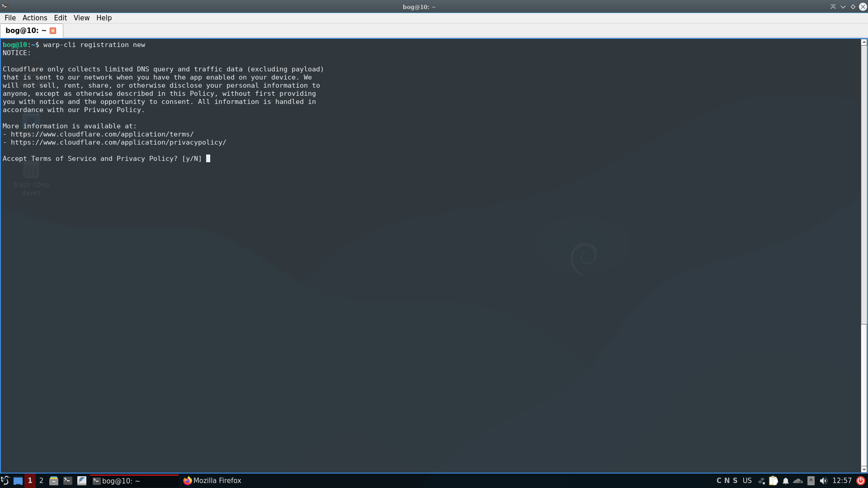Click the network disconnected tray icon

(x=762, y=481)
